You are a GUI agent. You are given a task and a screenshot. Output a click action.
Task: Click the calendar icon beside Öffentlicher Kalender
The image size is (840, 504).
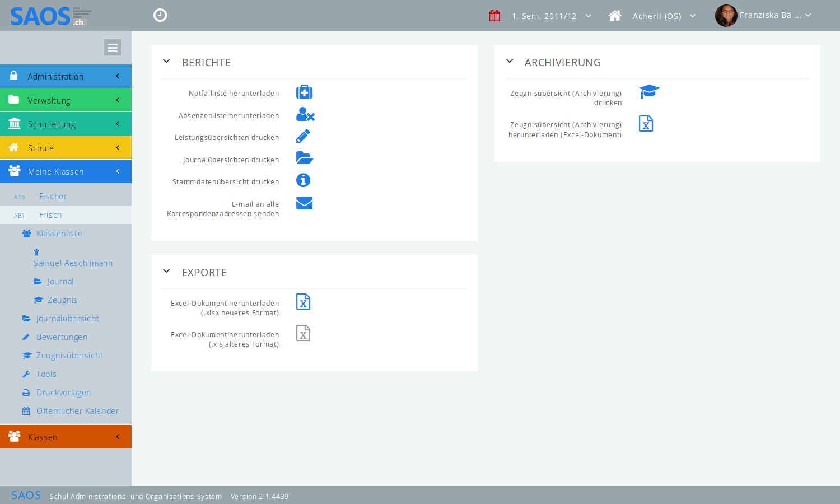(x=26, y=411)
